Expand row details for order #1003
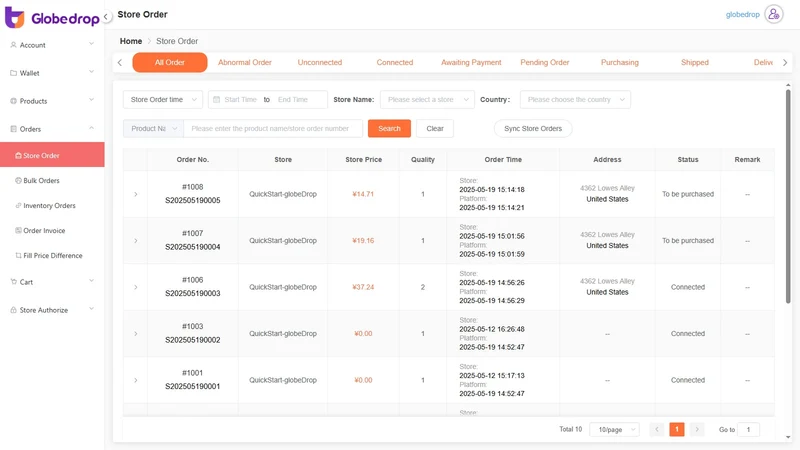Viewport: 800px width, 450px height. point(136,334)
